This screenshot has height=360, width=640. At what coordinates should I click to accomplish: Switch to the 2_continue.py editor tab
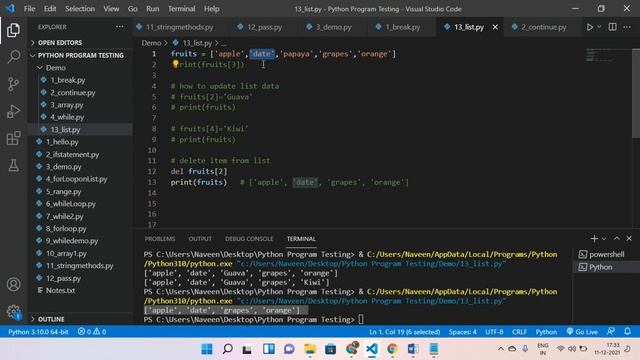click(543, 27)
